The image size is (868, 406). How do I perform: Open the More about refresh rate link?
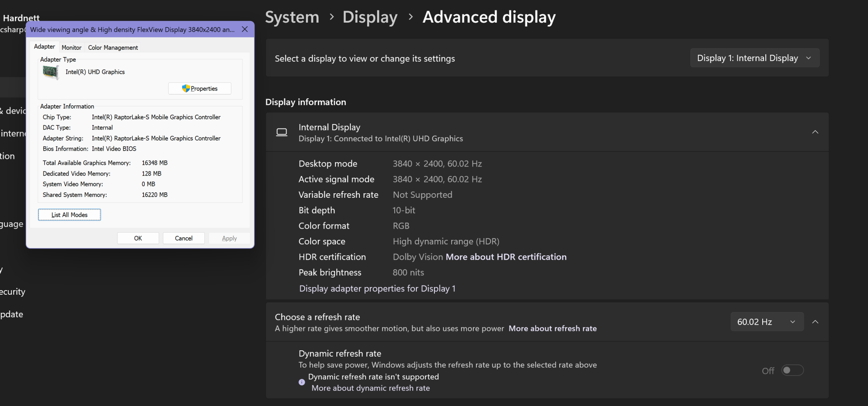pyautogui.click(x=552, y=329)
